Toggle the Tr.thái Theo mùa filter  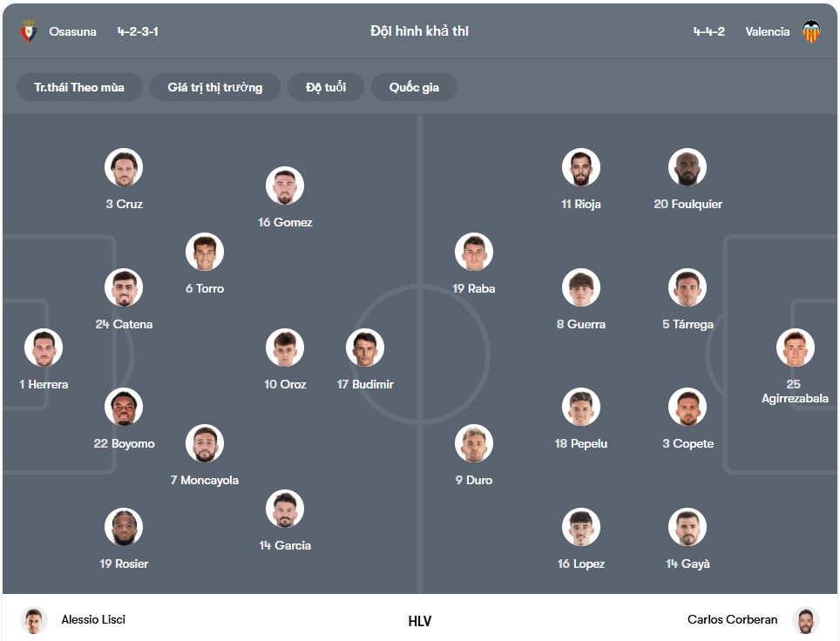[x=79, y=87]
